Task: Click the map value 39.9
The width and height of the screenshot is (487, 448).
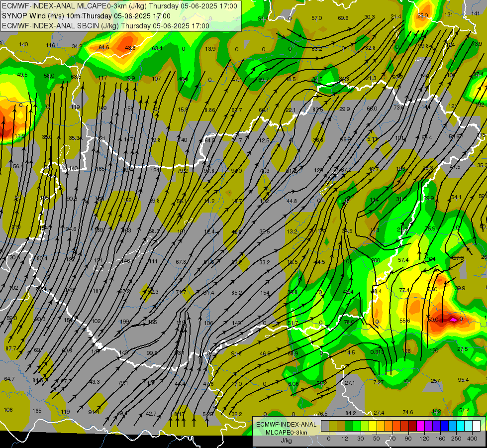Action: pos(460,288)
